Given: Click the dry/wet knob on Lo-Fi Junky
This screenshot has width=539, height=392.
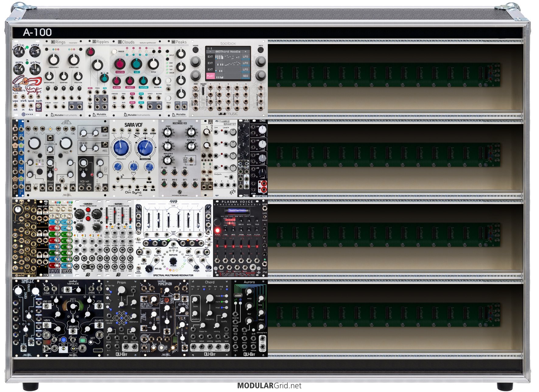Looking at the screenshot, I should click(x=35, y=69).
